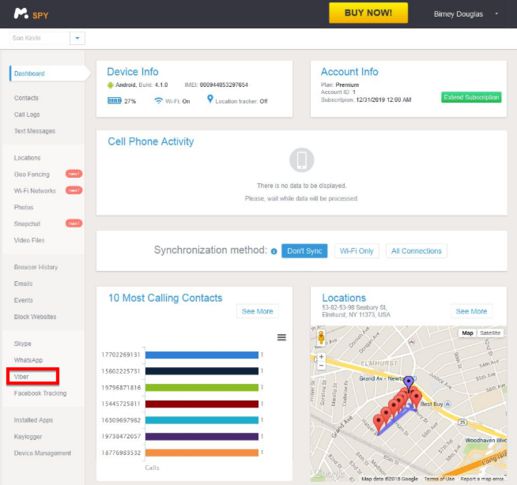Open Geo Fencing in the sidebar

click(32, 174)
